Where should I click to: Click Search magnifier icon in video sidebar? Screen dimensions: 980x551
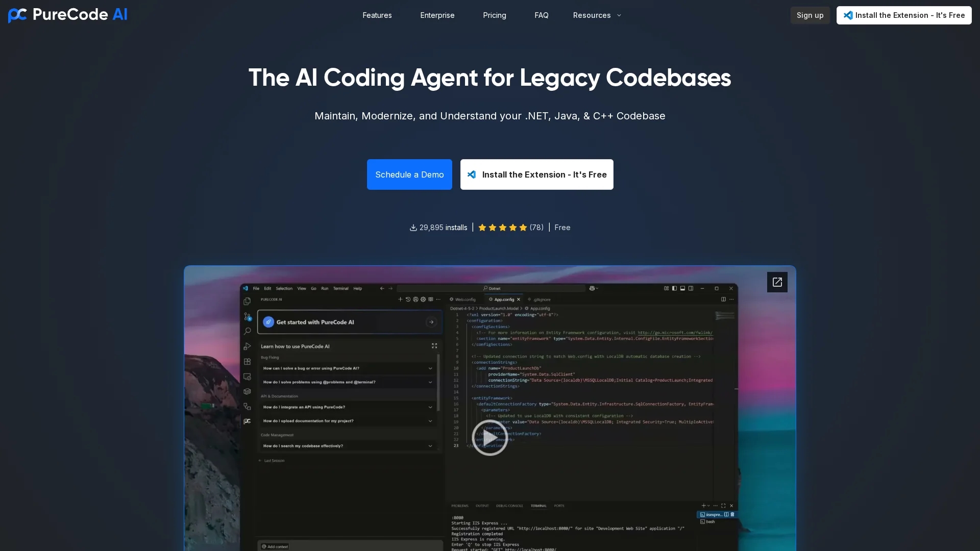(247, 331)
